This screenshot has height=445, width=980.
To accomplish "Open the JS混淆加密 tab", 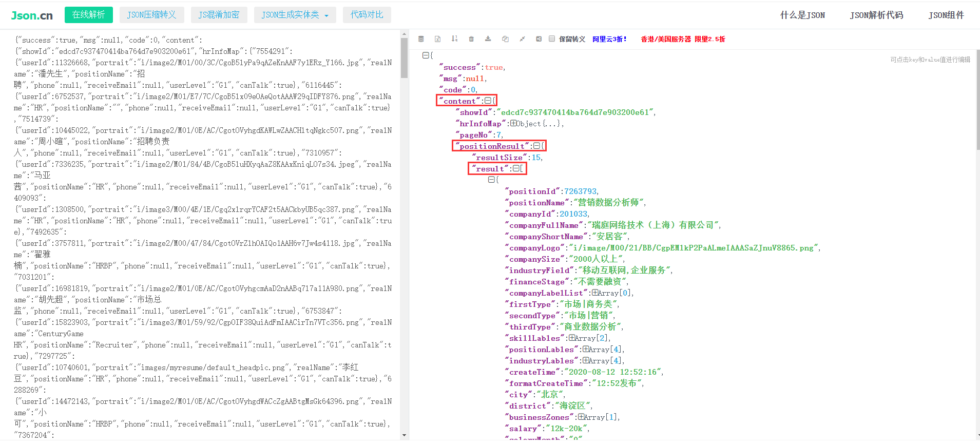I will point(219,15).
